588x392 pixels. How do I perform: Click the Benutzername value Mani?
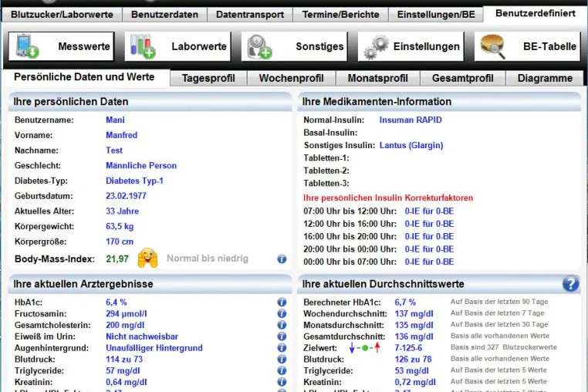click(115, 120)
